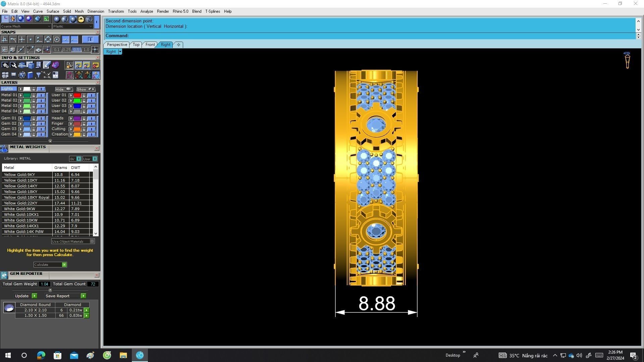Expand the Right viewport title dropdown arrow
Screen dimensions: 644x362
tap(120, 52)
